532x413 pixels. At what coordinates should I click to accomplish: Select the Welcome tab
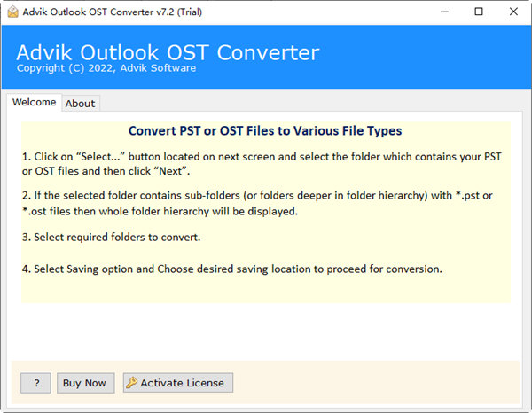[x=34, y=103]
